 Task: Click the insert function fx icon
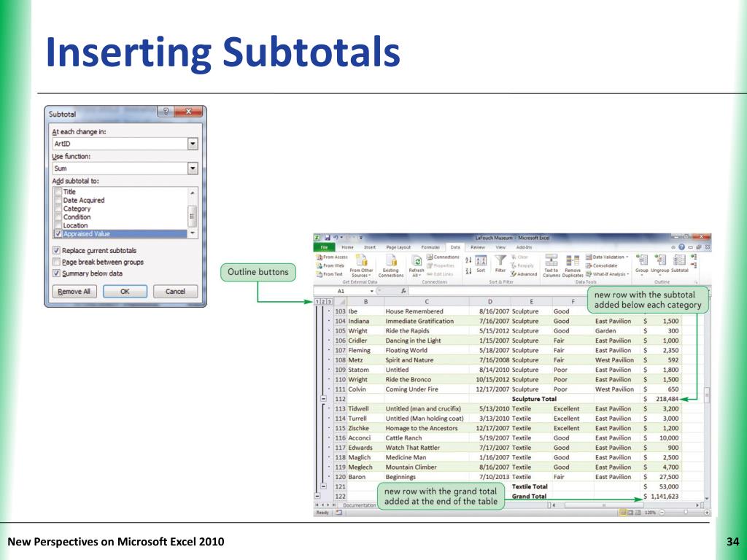pyautogui.click(x=403, y=291)
